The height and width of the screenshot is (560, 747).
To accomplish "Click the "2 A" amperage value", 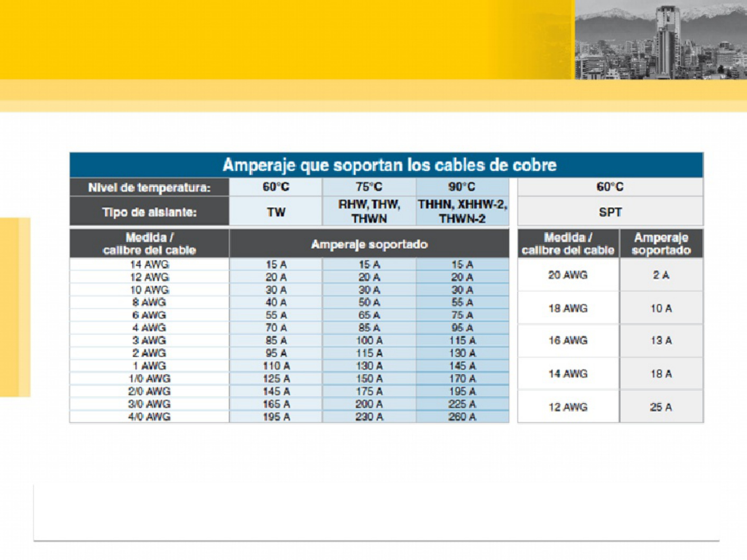I will pos(661,275).
